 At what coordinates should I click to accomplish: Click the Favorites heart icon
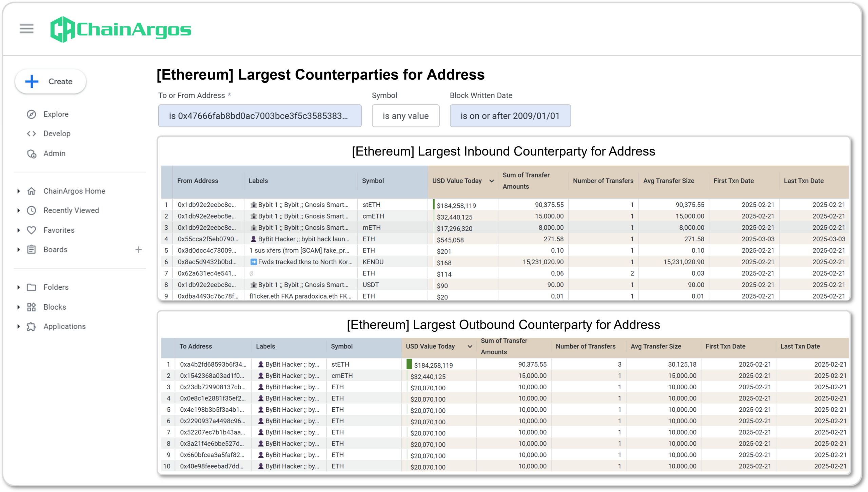coord(32,230)
